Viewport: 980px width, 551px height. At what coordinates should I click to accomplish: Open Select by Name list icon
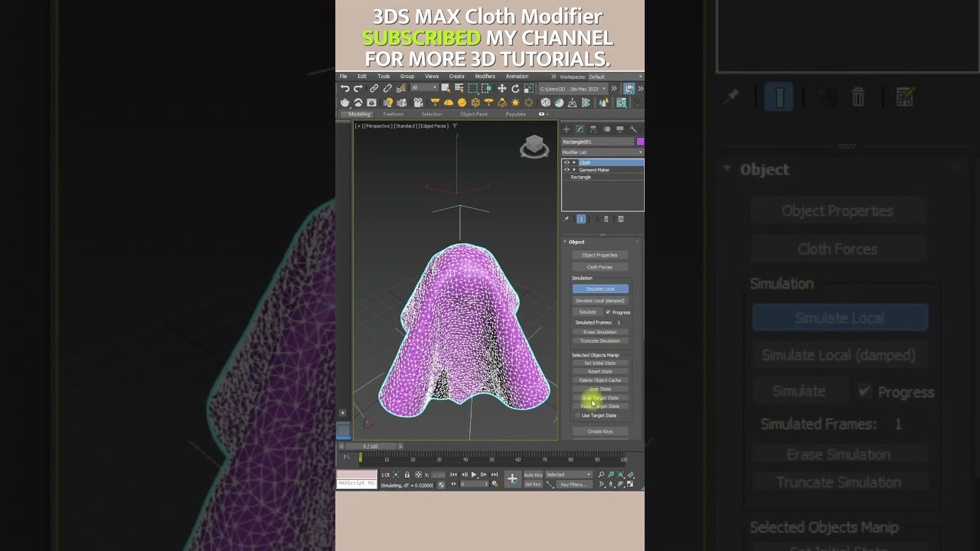point(459,88)
